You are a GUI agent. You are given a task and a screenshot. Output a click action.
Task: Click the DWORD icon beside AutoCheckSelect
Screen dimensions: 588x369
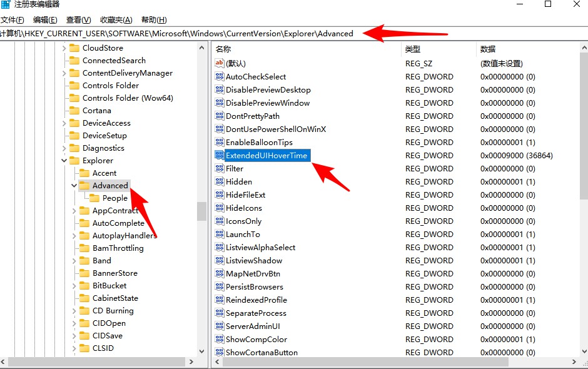[220, 76]
